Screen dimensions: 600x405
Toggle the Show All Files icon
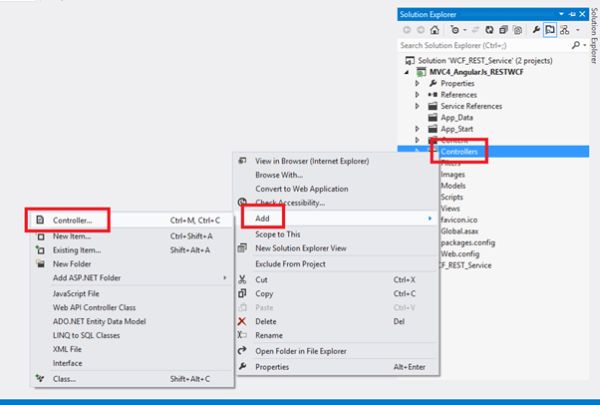coord(517,30)
